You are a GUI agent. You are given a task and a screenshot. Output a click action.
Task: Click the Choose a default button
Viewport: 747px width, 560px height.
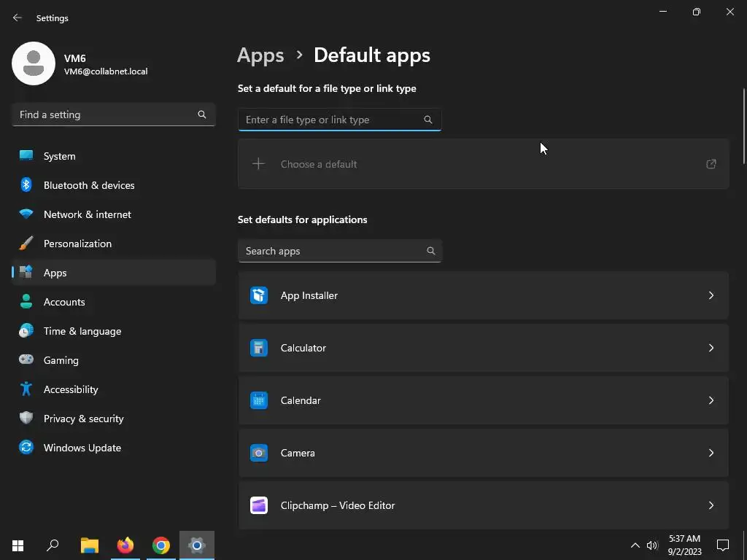[483, 164]
